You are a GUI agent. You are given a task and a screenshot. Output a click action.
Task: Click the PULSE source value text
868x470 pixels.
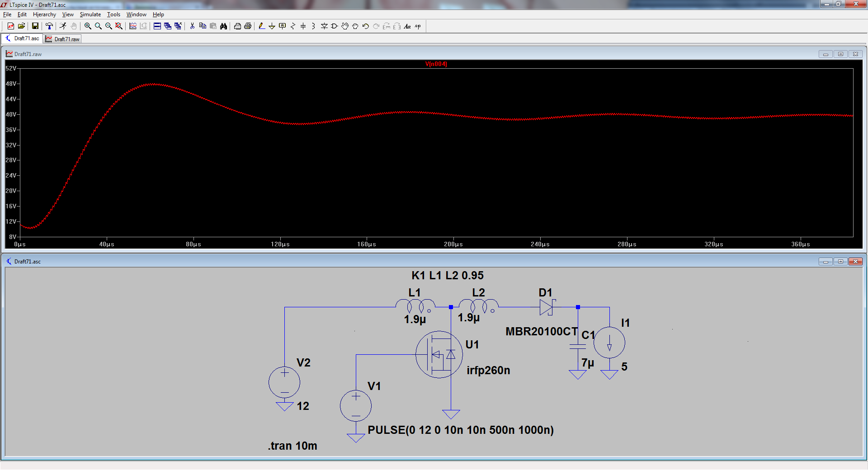(460, 430)
